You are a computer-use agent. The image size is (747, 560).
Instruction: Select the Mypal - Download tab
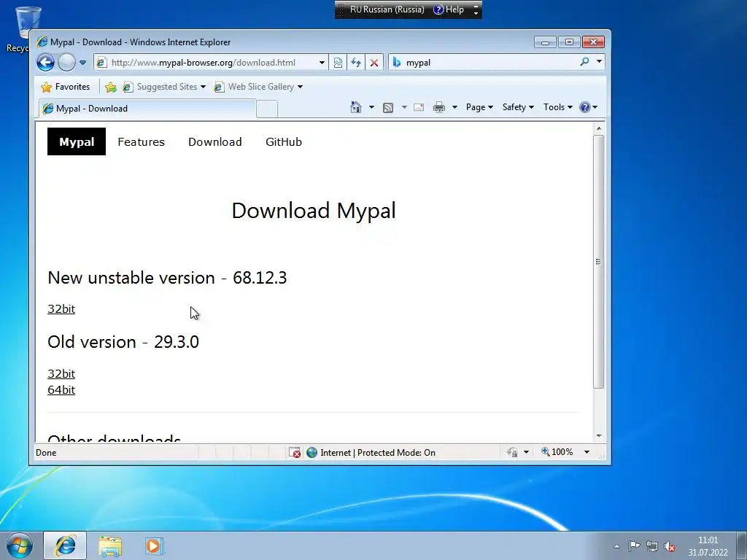click(x=147, y=109)
